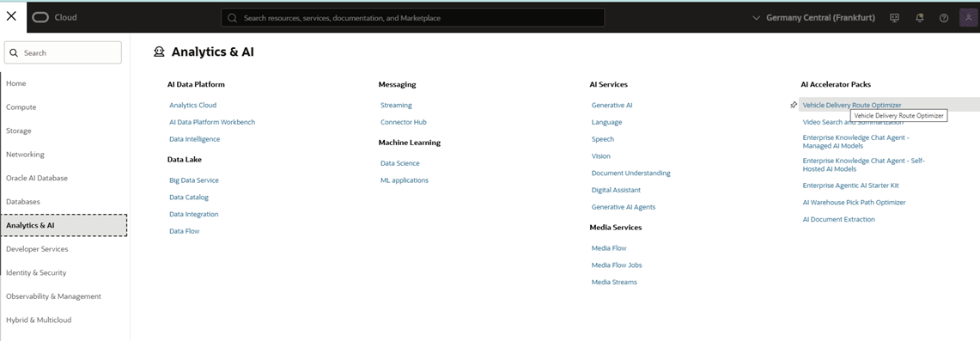Open the Language AI service link

click(607, 123)
